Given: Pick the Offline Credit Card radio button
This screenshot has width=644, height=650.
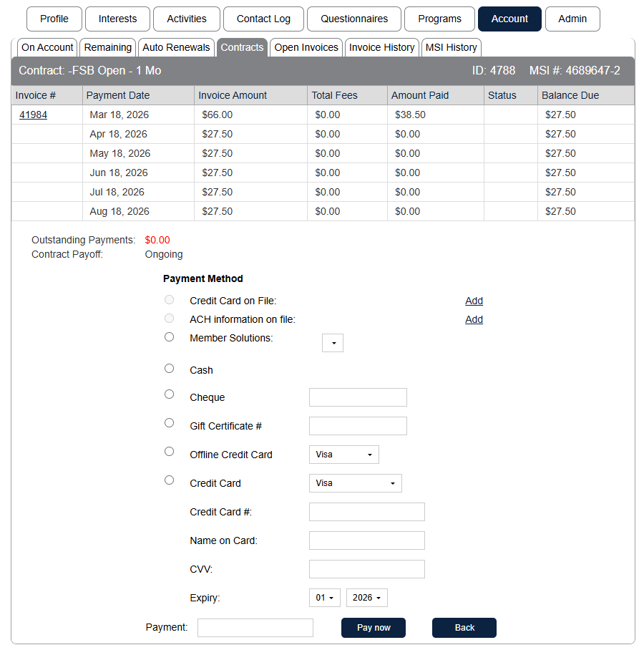Looking at the screenshot, I should click(x=169, y=452).
